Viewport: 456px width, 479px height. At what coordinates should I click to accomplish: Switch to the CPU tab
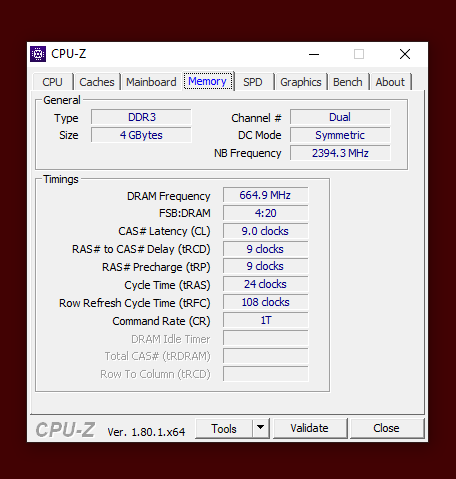52,82
